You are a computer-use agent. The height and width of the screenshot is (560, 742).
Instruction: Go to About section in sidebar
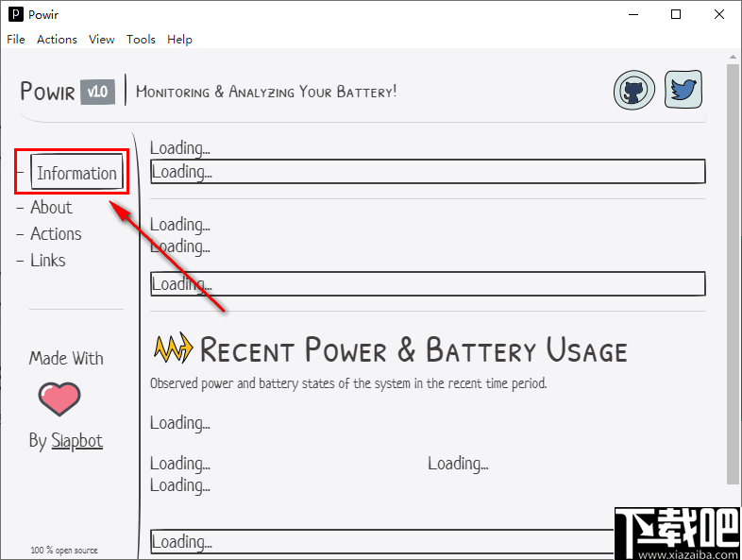coord(51,208)
